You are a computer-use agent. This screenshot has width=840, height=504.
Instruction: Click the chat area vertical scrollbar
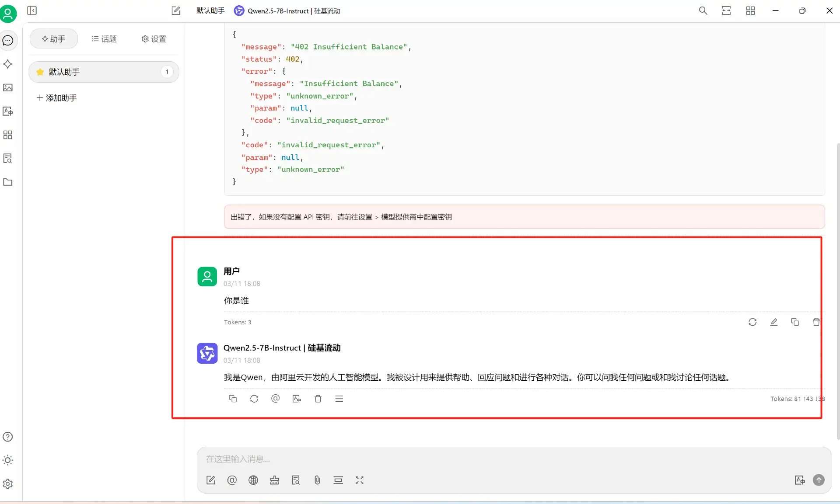click(x=837, y=291)
